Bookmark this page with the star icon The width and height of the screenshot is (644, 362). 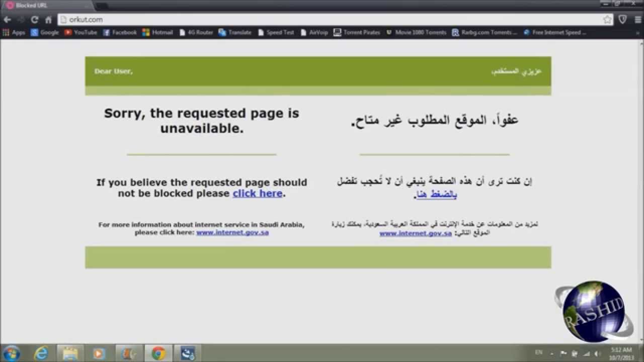pos(608,20)
